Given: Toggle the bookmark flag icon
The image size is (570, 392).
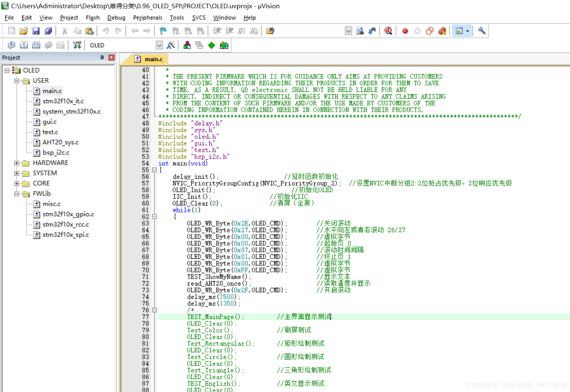Looking at the screenshot, I should (163, 31).
